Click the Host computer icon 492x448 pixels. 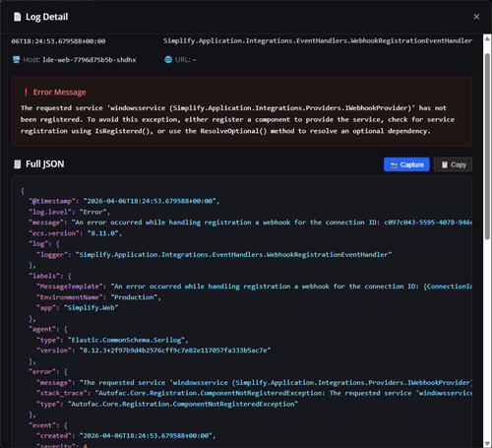click(x=16, y=60)
